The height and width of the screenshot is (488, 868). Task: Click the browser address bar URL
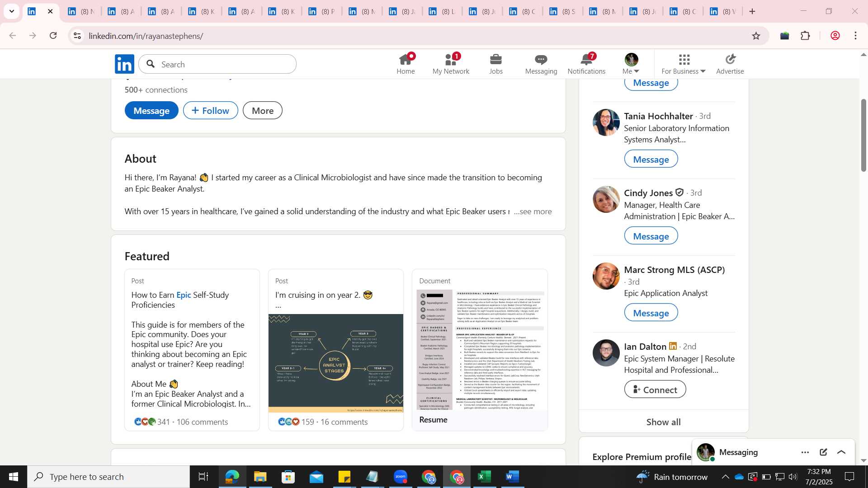pyautogui.click(x=146, y=36)
